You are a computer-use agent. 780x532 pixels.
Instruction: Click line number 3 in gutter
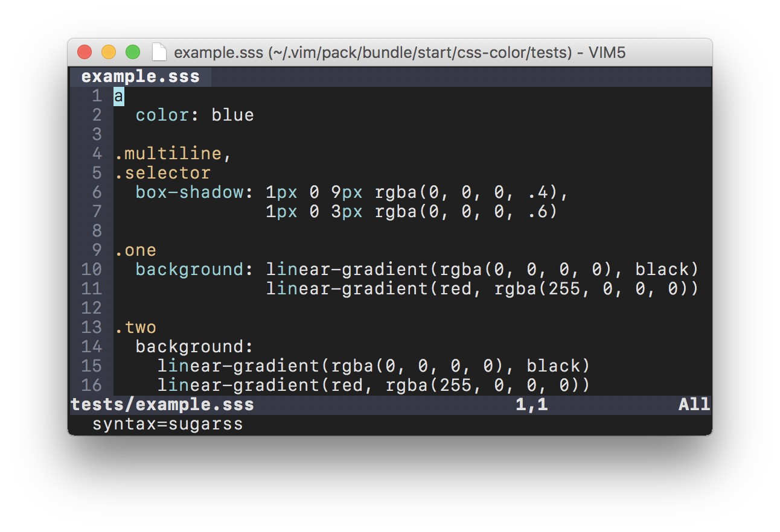pyautogui.click(x=97, y=135)
